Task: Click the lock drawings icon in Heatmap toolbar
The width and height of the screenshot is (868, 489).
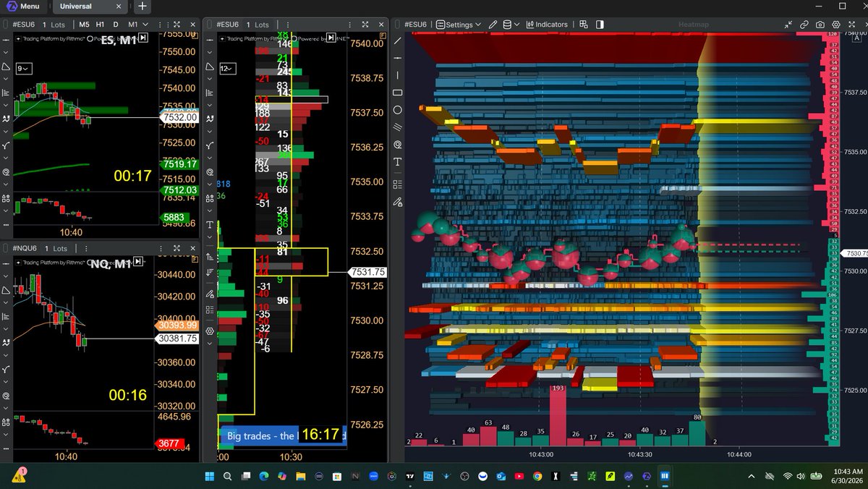Action: pos(397,202)
